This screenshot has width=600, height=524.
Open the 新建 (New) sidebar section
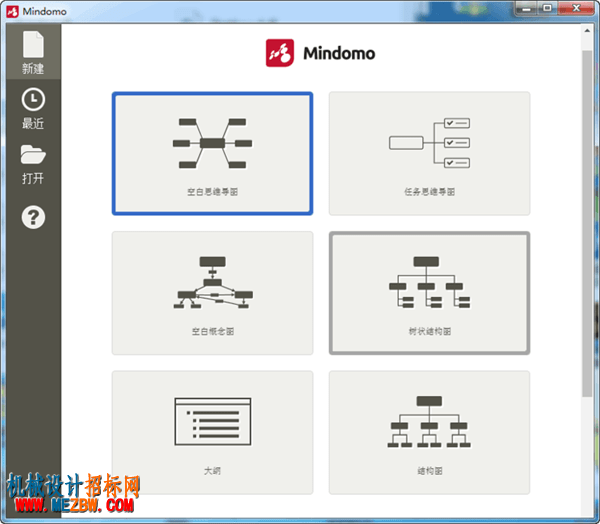[33, 52]
